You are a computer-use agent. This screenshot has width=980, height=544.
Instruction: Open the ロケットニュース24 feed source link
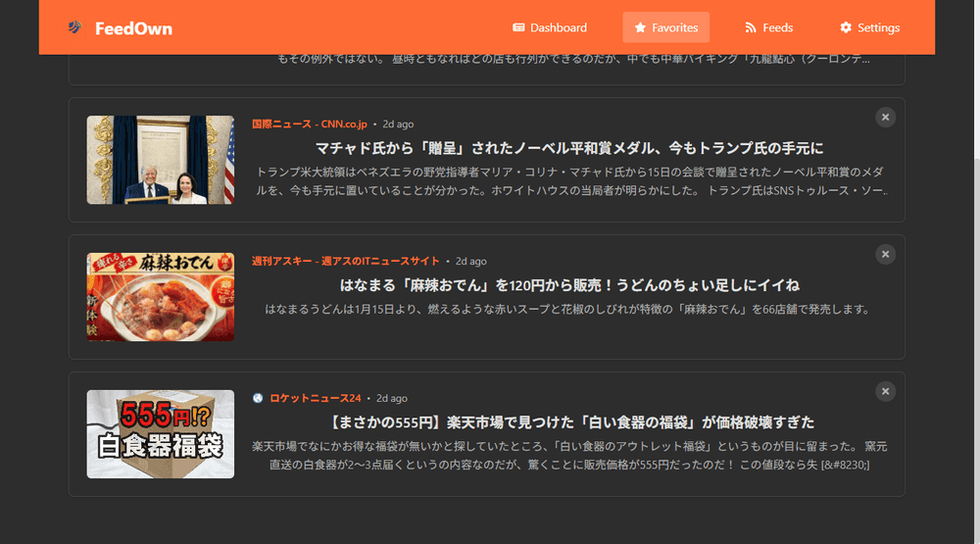(315, 398)
